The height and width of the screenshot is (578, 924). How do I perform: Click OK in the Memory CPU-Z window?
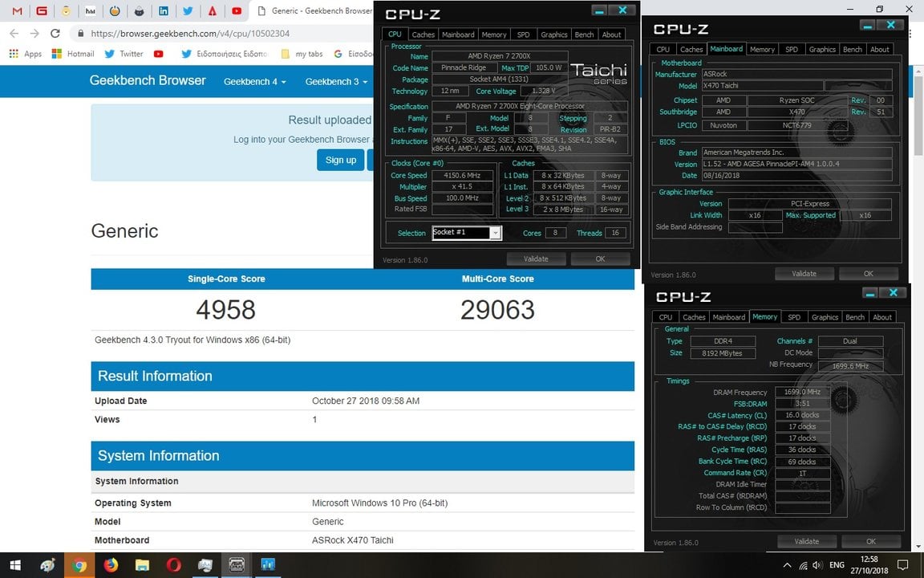pyautogui.click(x=871, y=541)
